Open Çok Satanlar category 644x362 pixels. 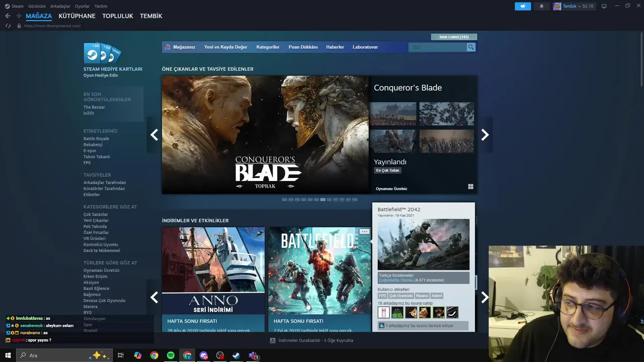click(x=96, y=214)
